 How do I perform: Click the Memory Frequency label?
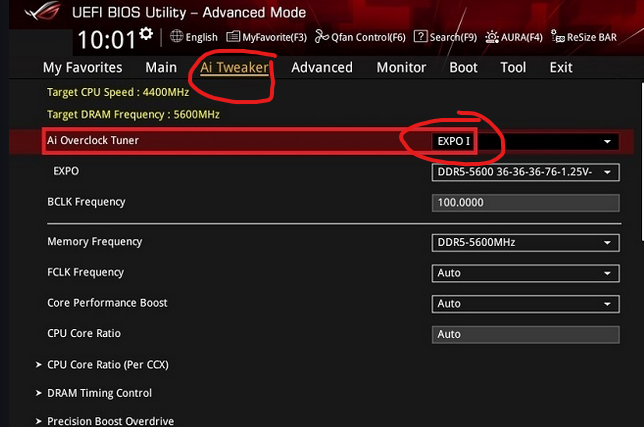tap(94, 241)
